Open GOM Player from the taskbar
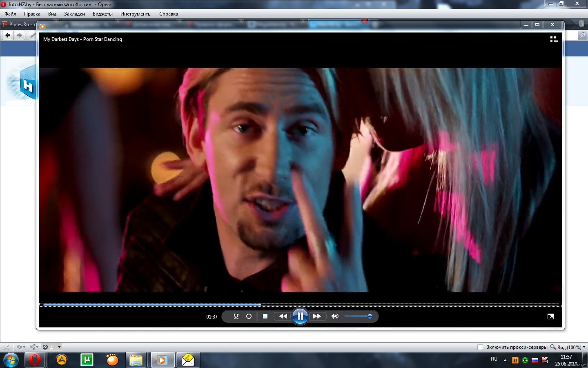 112,360
